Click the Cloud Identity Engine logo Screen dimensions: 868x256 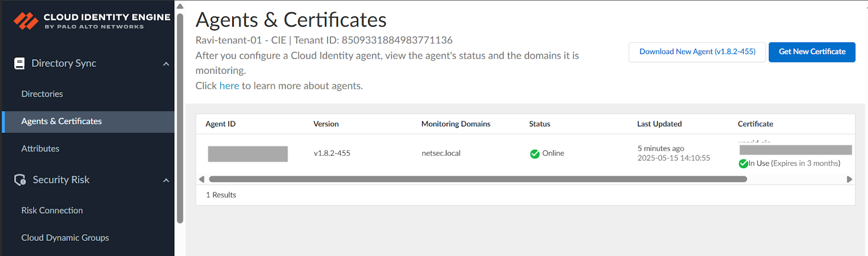25,21
